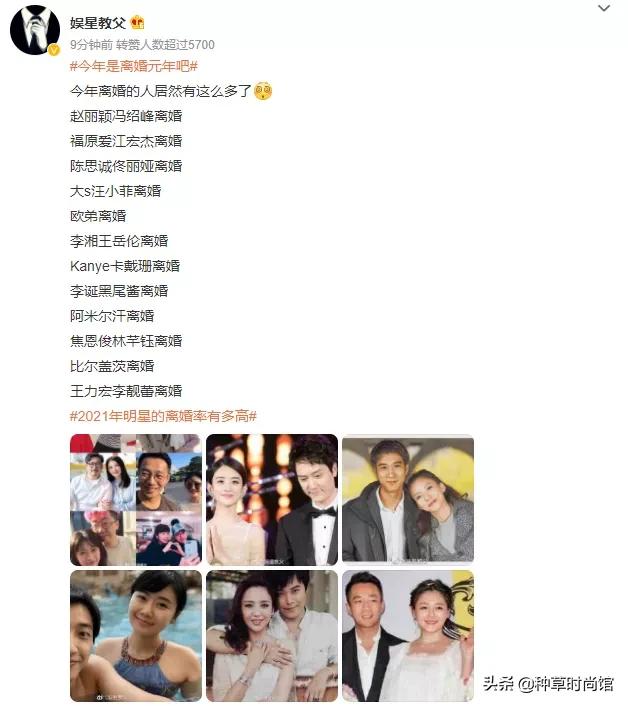This screenshot has width=628, height=706.
Task: Click the crown membership badge beside username
Action: point(137,22)
